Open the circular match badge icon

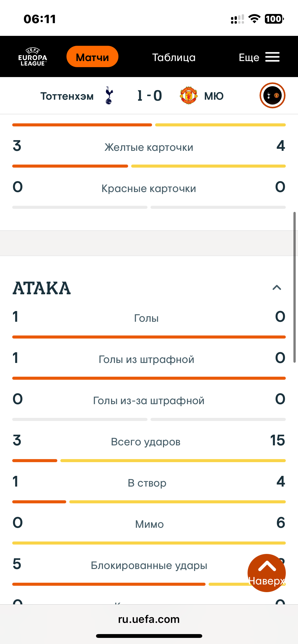tap(272, 96)
